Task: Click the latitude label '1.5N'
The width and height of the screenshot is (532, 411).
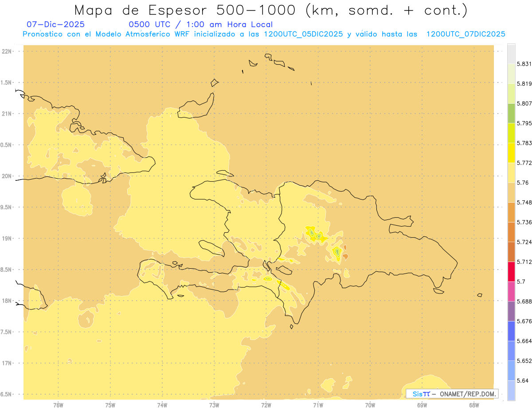Action: click(x=7, y=82)
